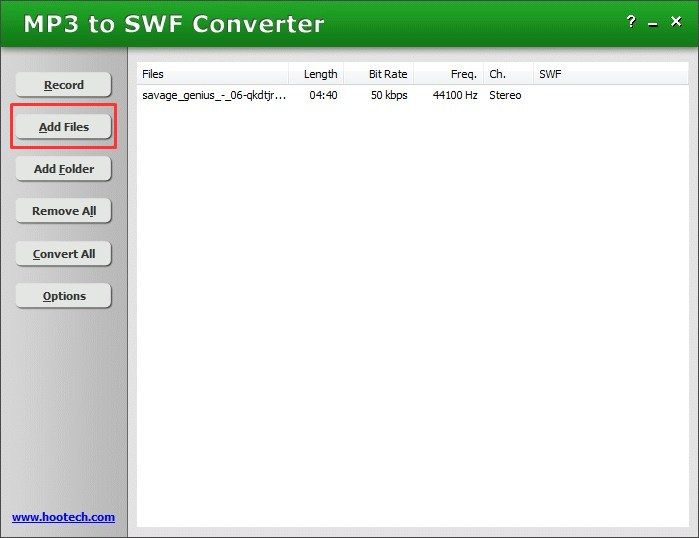699x538 pixels.
Task: Open the Options button
Action: (x=63, y=296)
